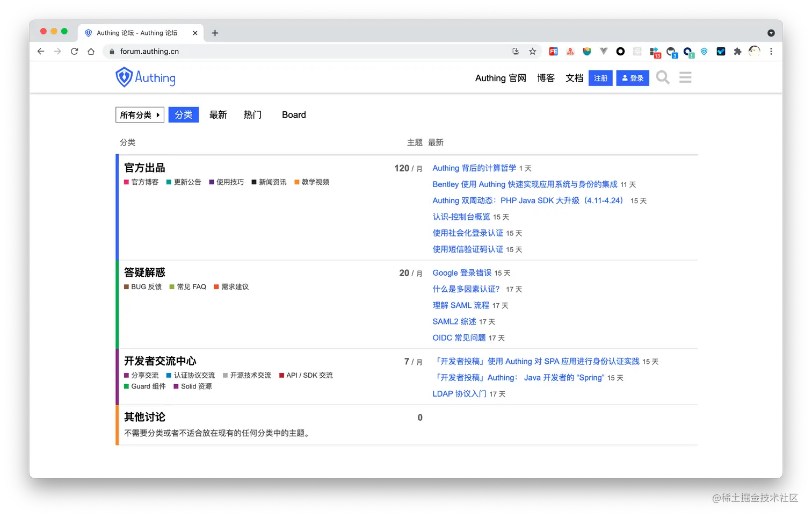Click the black circle extension icon
812x517 pixels.
tap(620, 52)
